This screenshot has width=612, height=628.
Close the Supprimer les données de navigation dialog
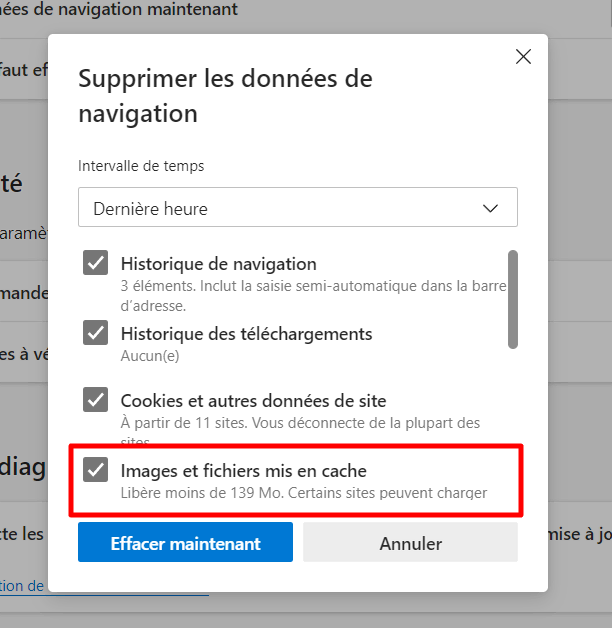coord(523,57)
